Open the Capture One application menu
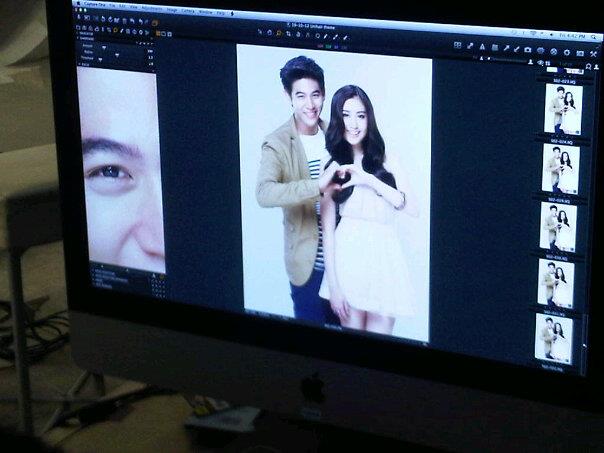This screenshot has height=453, width=604. 95,5
